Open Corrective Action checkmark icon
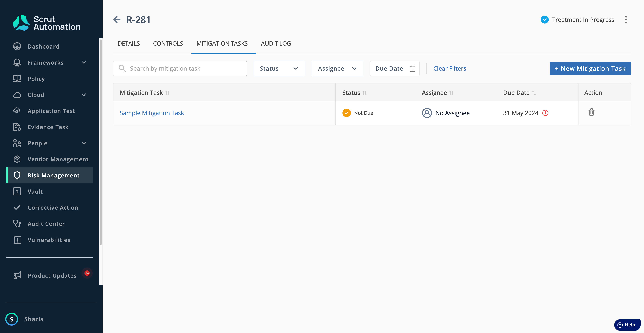644x333 pixels. (x=17, y=208)
